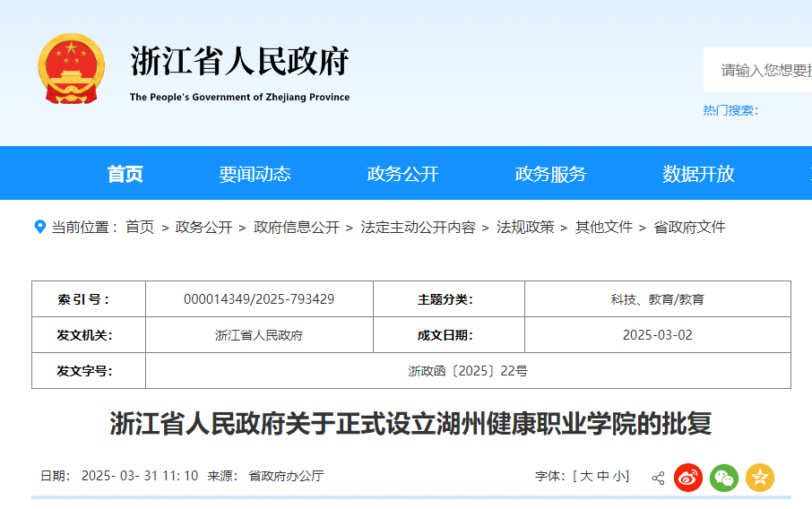Viewport: 812px width, 509px height.
Task: Click 政府信息公开 breadcrumb link
Action: click(297, 227)
